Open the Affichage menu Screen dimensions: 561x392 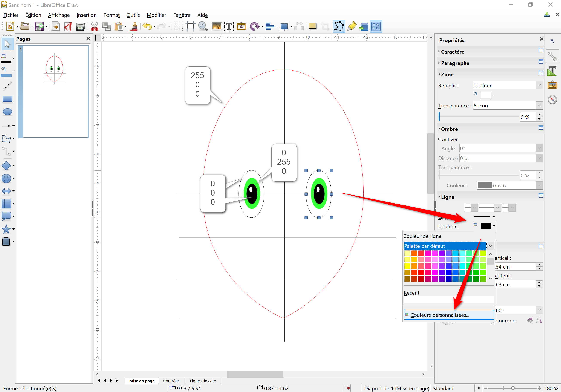point(59,15)
